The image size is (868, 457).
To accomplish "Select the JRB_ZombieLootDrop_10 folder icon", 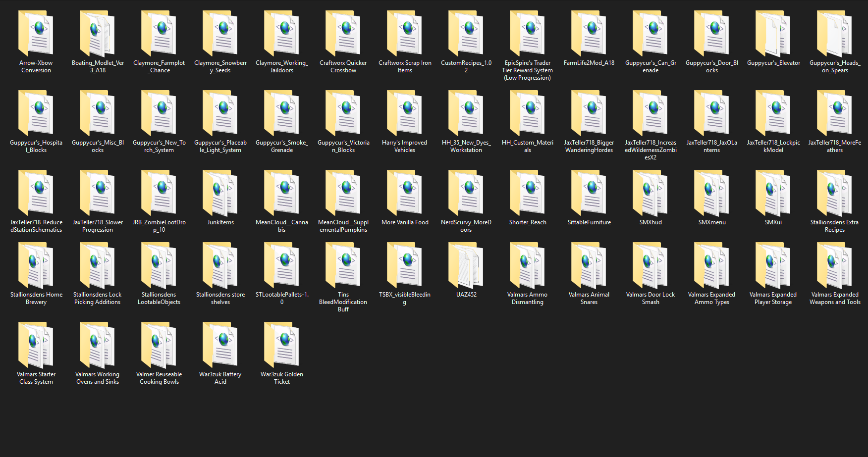I will [x=159, y=193].
